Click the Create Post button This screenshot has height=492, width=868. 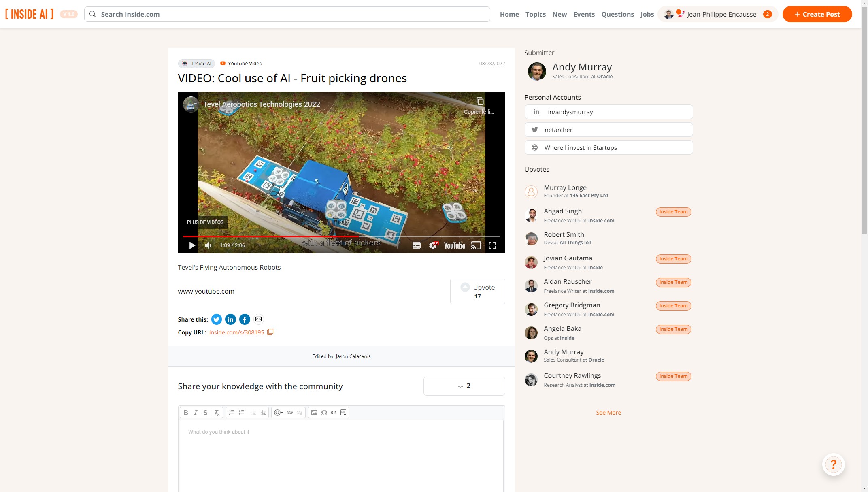[x=817, y=14]
